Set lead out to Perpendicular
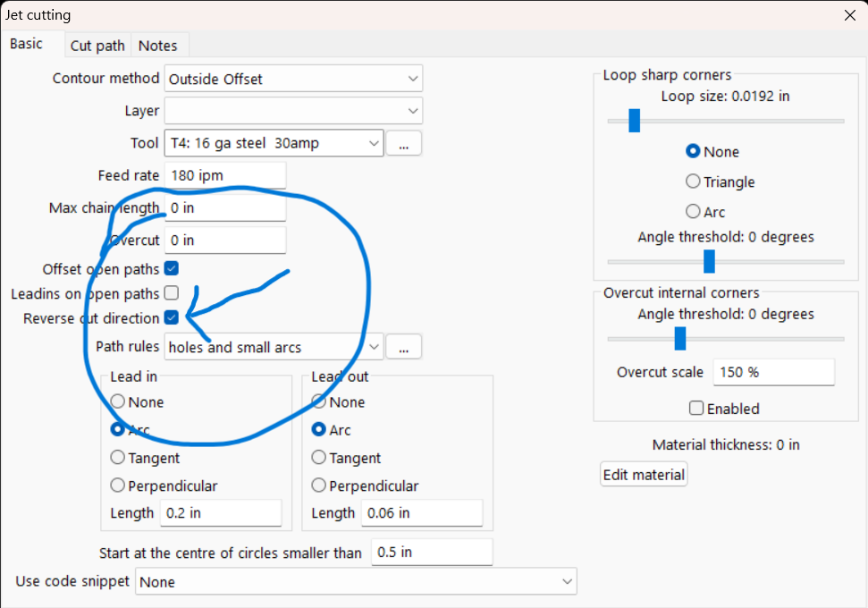The width and height of the screenshot is (868, 608). (x=318, y=486)
